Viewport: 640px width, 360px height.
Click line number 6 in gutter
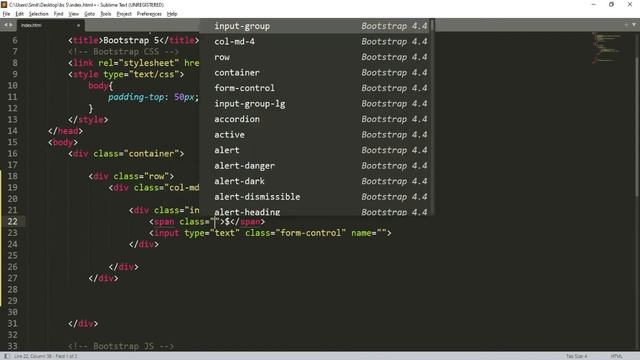[x=15, y=40]
